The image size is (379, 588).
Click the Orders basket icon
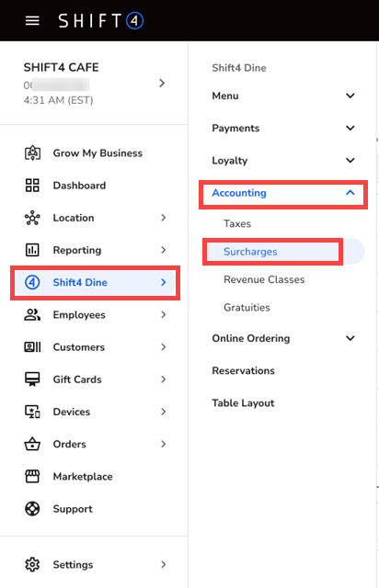tap(32, 444)
